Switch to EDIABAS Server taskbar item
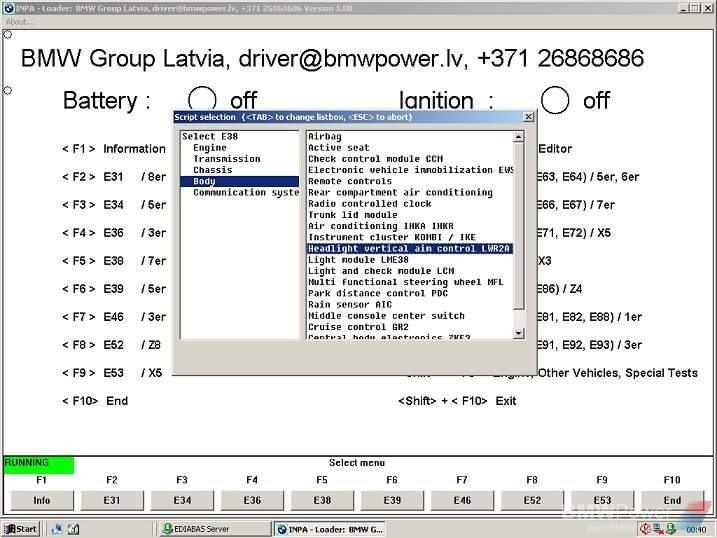The width and height of the screenshot is (717, 538). [x=215, y=529]
